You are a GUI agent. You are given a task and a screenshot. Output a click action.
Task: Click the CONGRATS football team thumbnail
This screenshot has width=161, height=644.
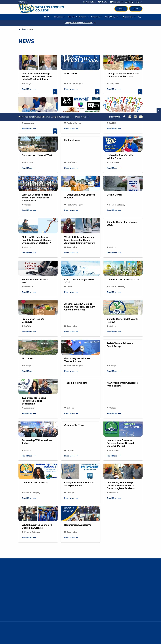38,183
